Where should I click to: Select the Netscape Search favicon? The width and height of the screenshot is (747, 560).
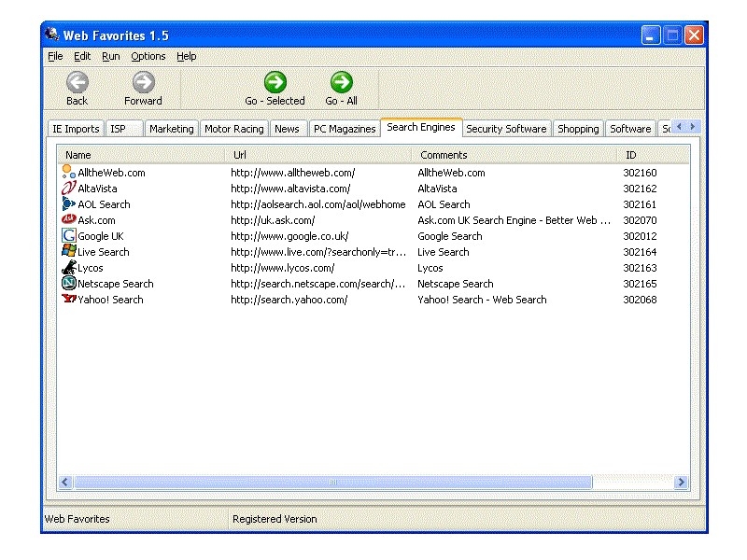coord(68,283)
